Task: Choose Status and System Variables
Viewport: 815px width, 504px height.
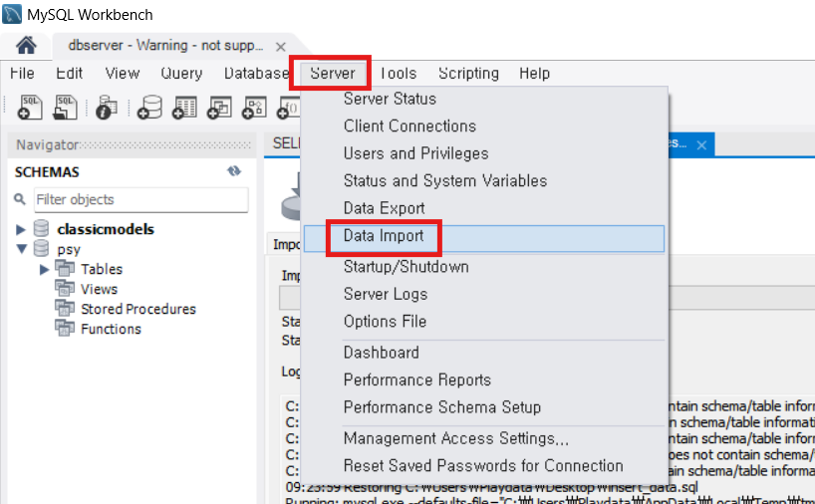Action: coord(484,181)
